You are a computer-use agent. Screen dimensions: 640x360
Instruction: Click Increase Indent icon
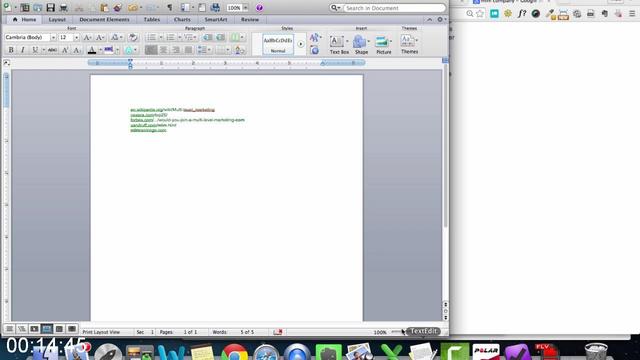[220, 38]
